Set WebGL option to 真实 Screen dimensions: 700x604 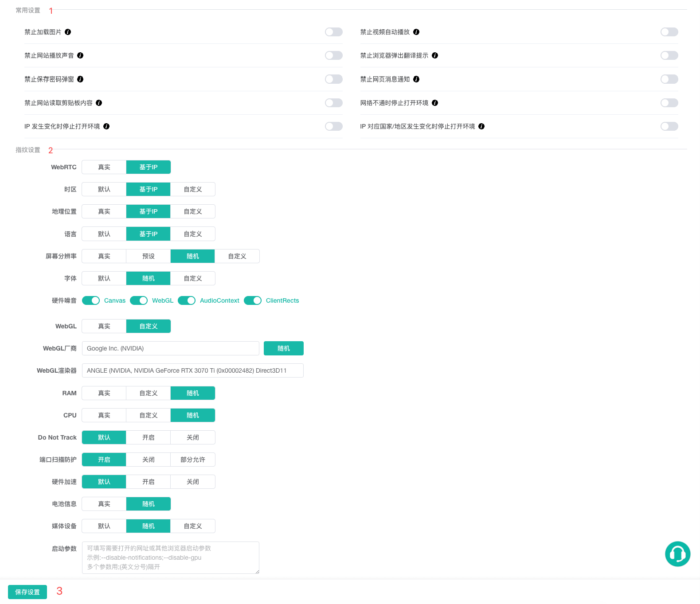click(x=104, y=326)
